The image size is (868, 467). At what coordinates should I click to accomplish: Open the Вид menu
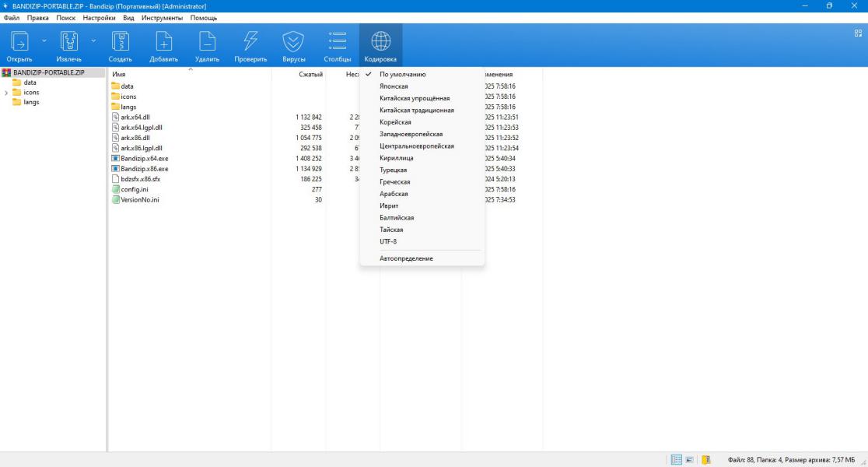tap(128, 18)
